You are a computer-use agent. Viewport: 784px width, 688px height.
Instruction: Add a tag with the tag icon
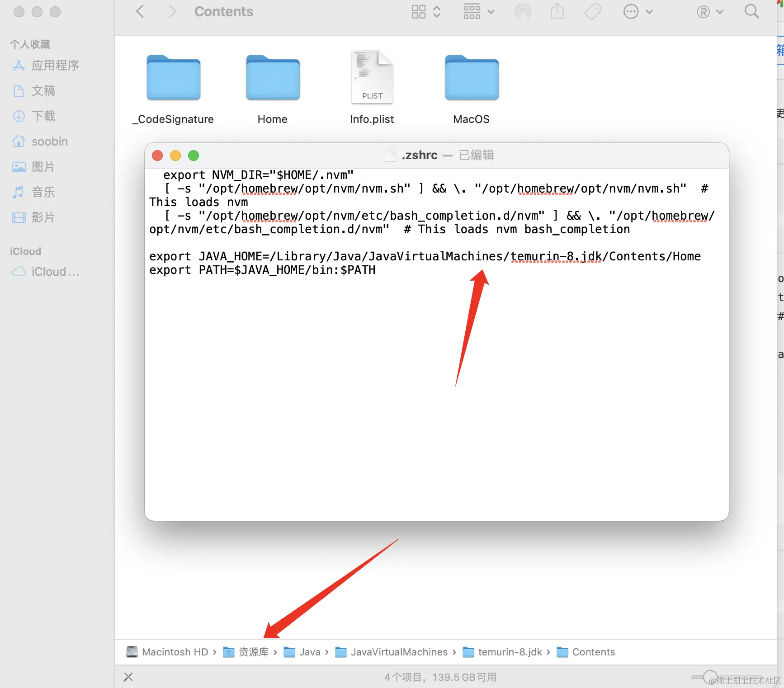(592, 11)
